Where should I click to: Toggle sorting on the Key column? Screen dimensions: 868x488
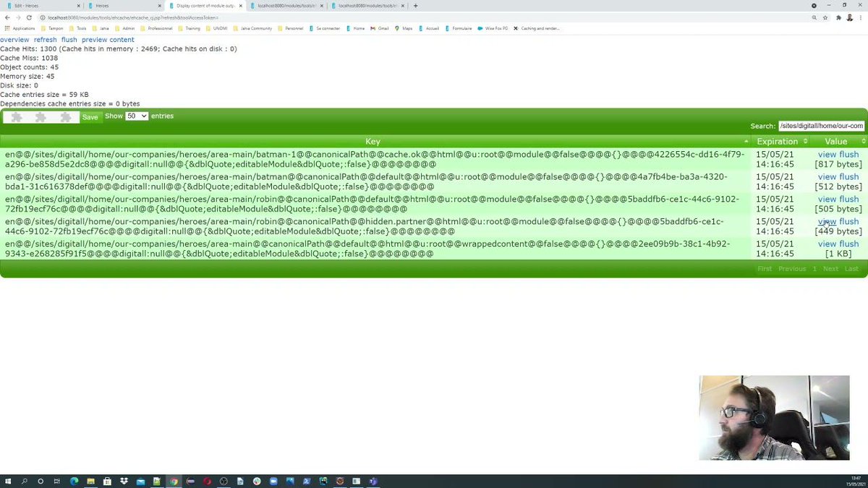pyautogui.click(x=373, y=141)
